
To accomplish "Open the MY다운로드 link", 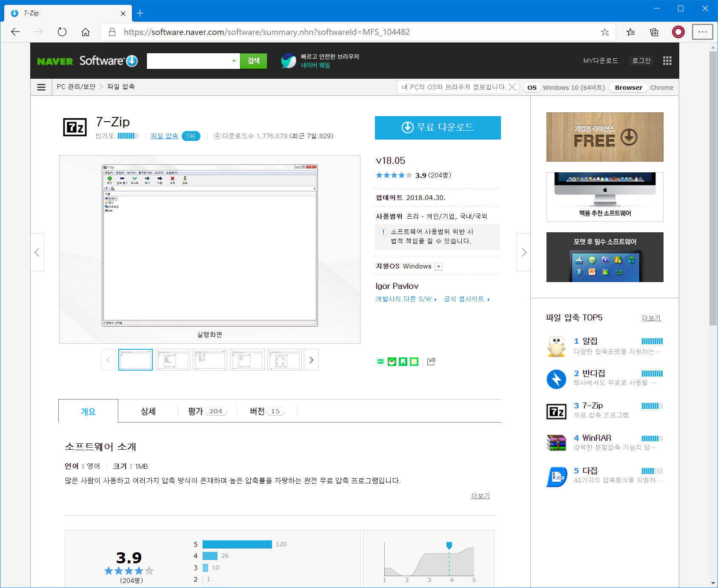I will 601,61.
